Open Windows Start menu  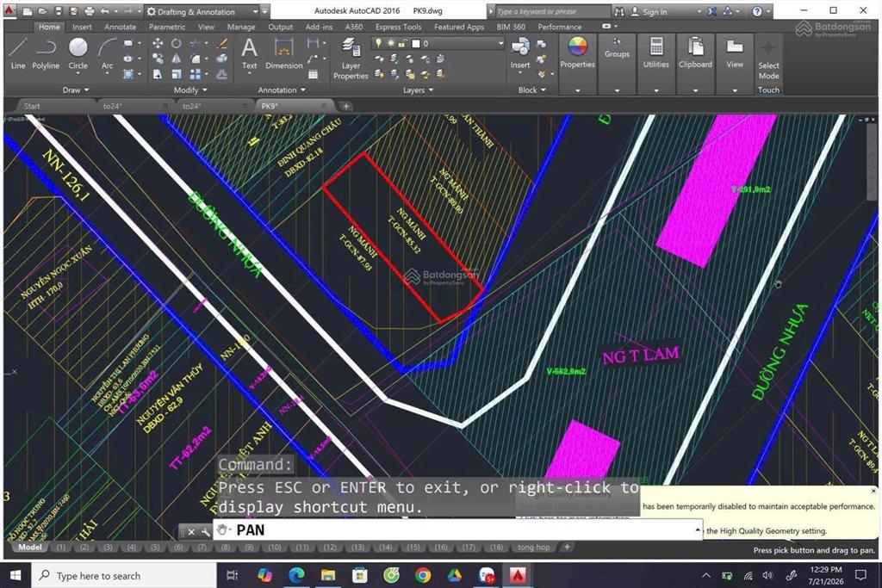click(x=16, y=575)
